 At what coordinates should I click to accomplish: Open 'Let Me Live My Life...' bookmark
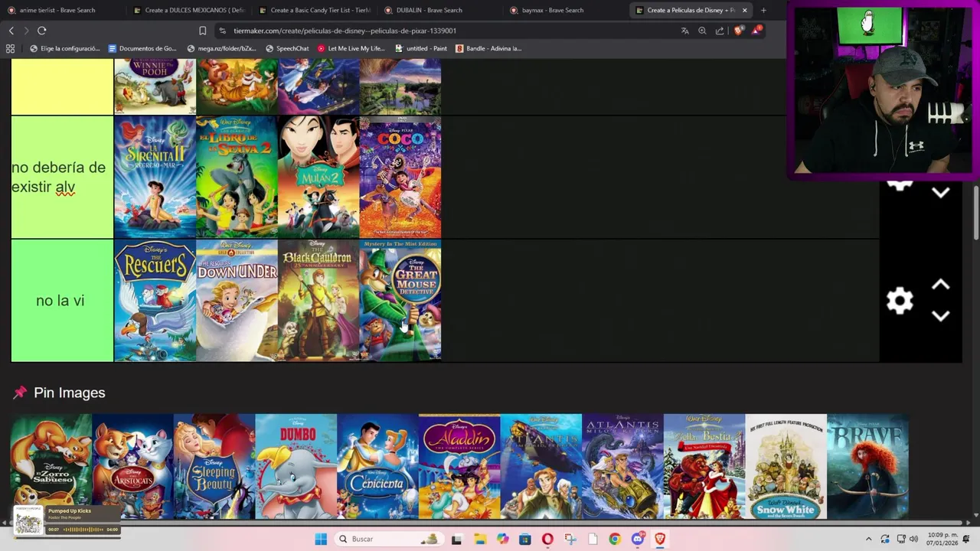point(351,48)
